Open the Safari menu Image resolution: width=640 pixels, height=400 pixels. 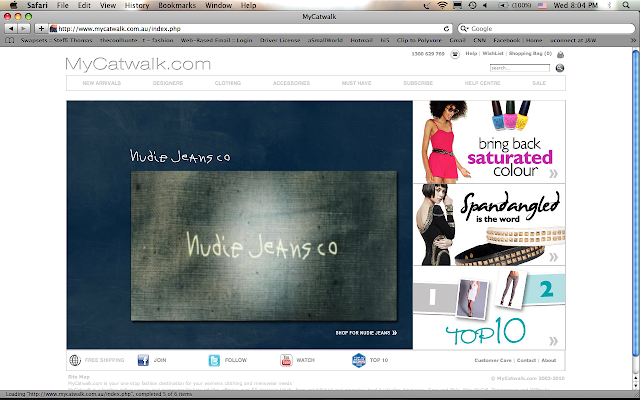click(37, 5)
